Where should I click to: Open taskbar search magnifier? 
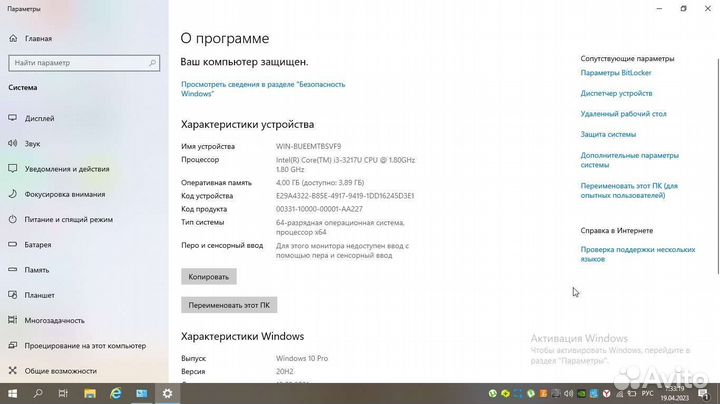point(38,393)
